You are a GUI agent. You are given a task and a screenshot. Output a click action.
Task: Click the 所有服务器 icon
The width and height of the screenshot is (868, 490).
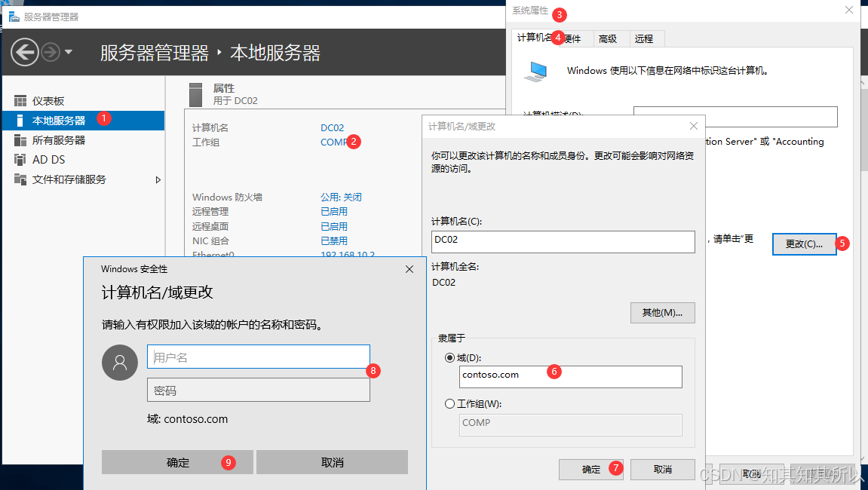(20, 140)
